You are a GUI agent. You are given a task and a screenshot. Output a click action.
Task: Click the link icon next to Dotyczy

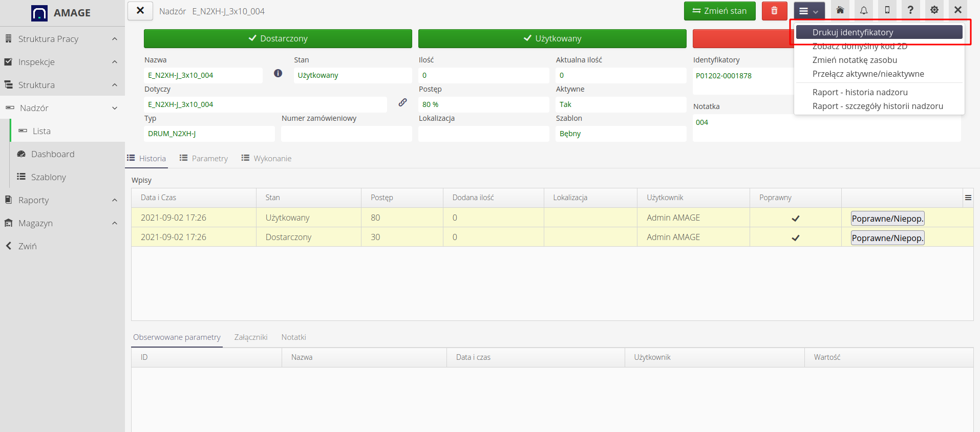click(403, 102)
